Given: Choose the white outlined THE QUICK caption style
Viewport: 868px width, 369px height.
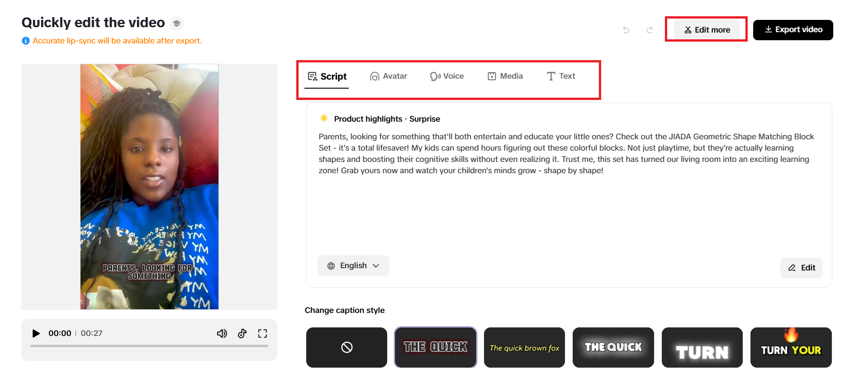Looking at the screenshot, I should click(x=613, y=347).
